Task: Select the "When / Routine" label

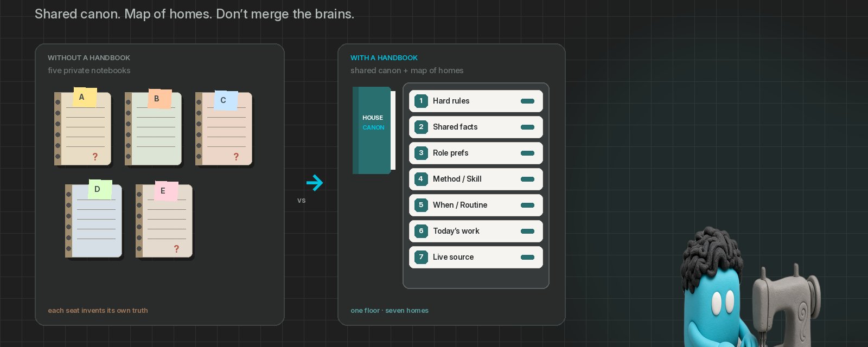Action: [460, 205]
